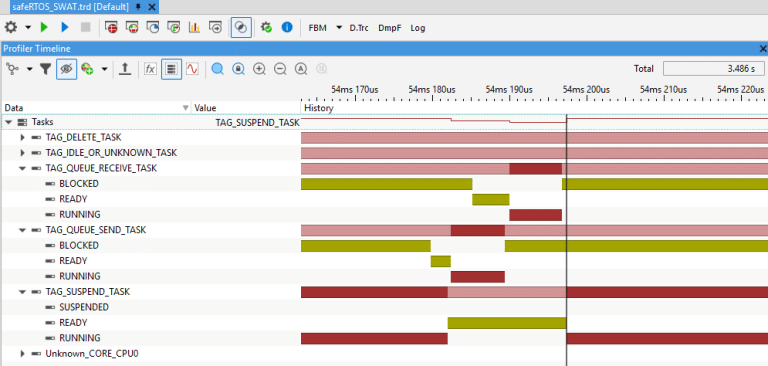Expand the TAG_IDLE_OR_UNKNOWN_TASK node
The height and width of the screenshot is (366, 768).
[22, 153]
